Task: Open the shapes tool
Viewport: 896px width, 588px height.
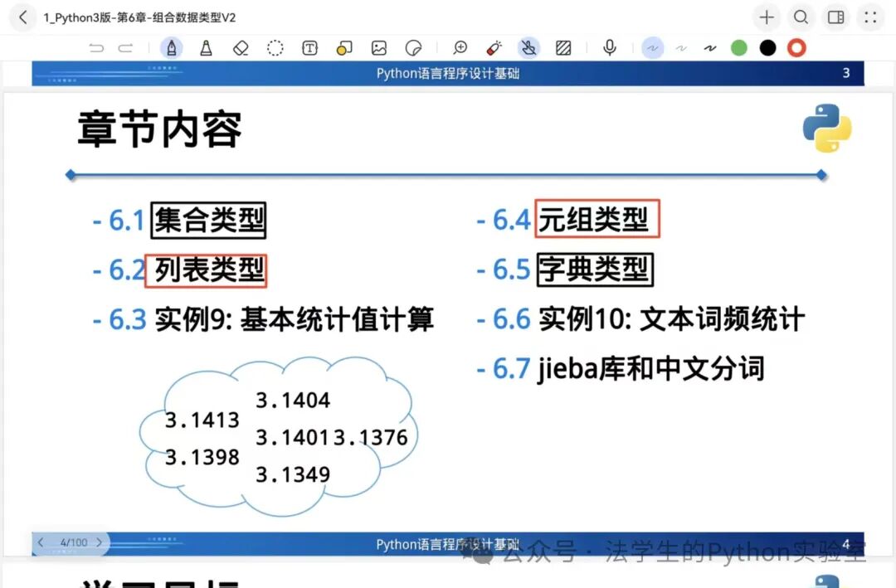Action: [x=344, y=48]
